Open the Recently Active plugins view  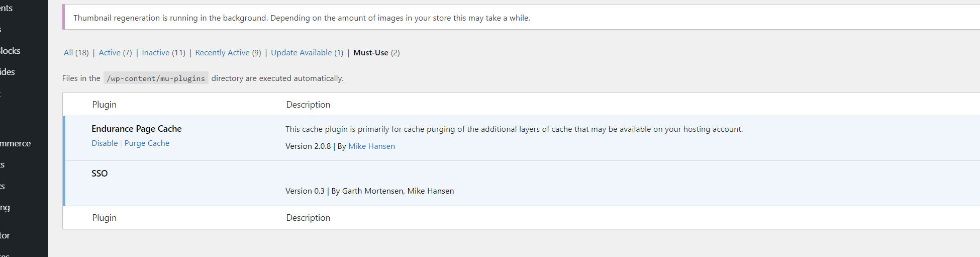click(228, 53)
